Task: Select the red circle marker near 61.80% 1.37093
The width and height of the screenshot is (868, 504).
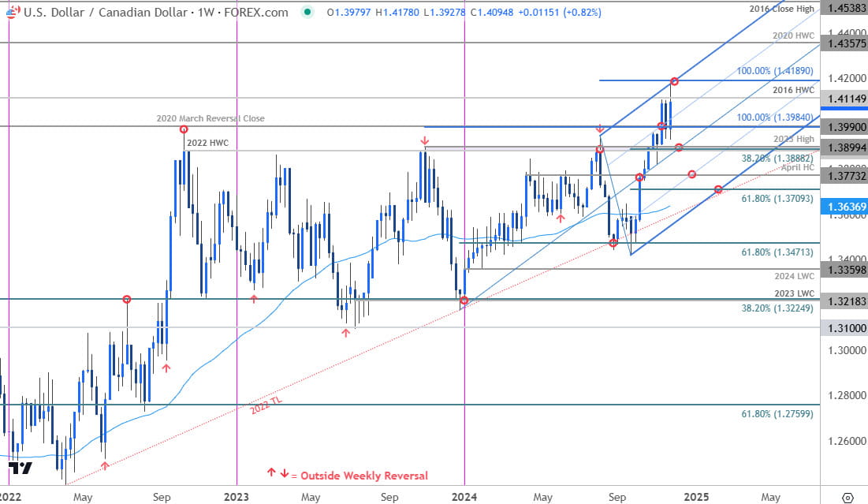Action: point(717,189)
